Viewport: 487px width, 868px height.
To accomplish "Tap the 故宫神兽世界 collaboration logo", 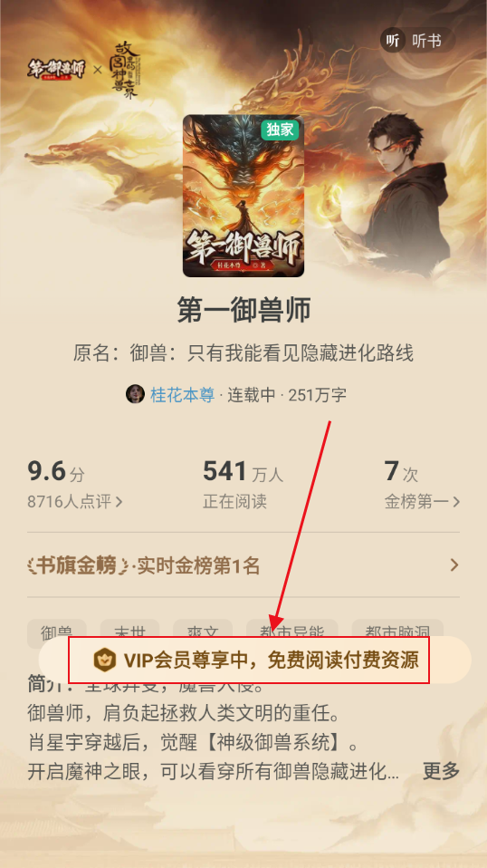I will click(x=123, y=70).
